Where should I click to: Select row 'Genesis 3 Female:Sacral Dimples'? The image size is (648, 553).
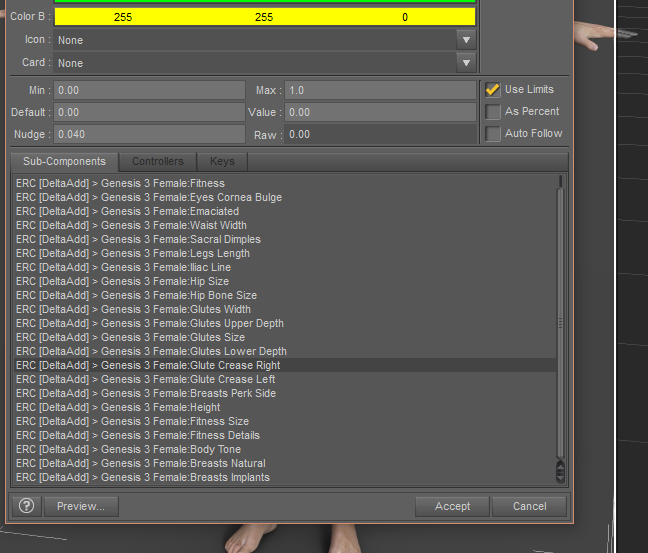coord(285,239)
